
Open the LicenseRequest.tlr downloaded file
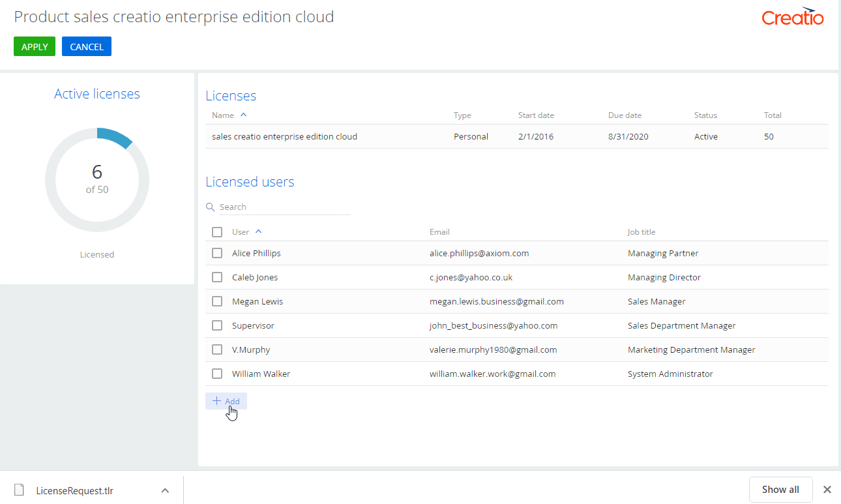coord(75,490)
